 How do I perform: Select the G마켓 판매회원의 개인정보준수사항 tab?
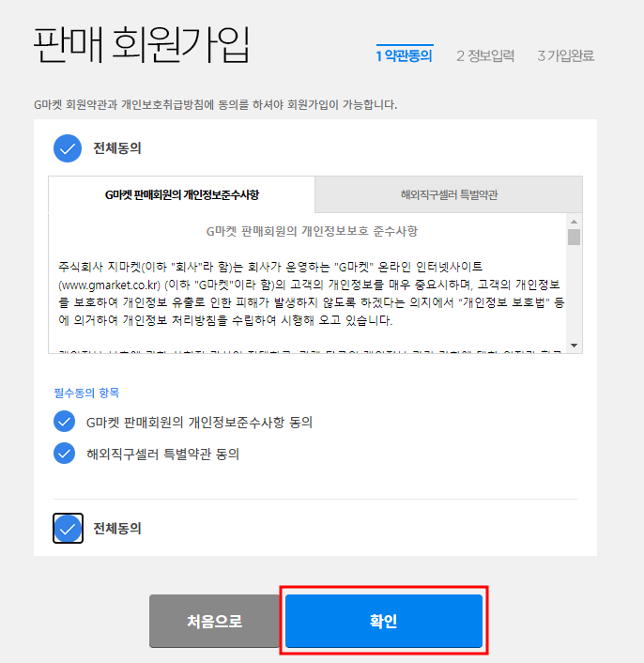pos(182,194)
